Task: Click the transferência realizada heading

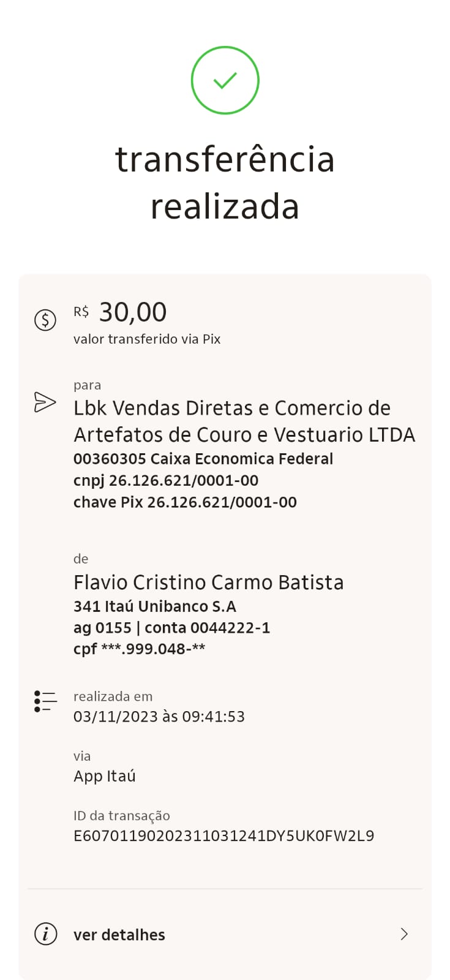Action: 225,183
